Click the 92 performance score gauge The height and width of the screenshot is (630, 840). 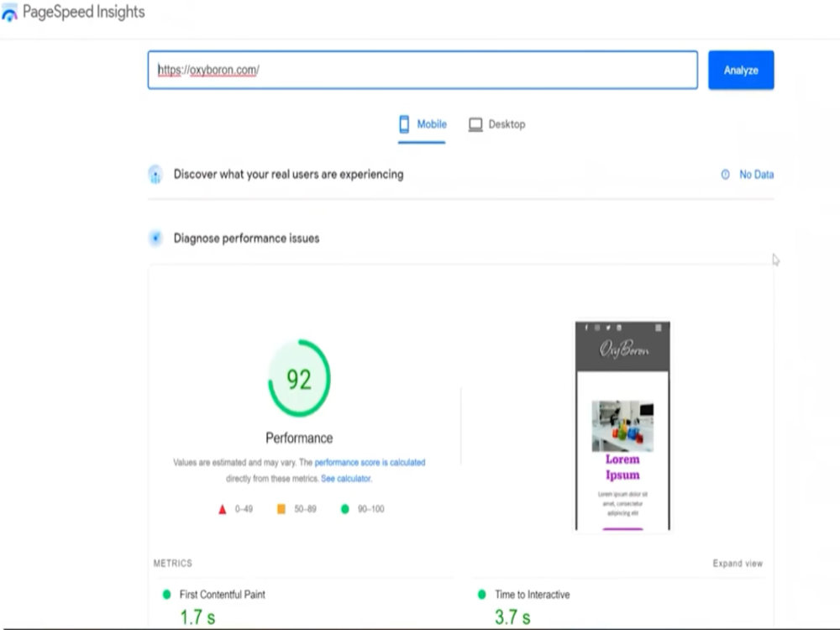coord(299,378)
